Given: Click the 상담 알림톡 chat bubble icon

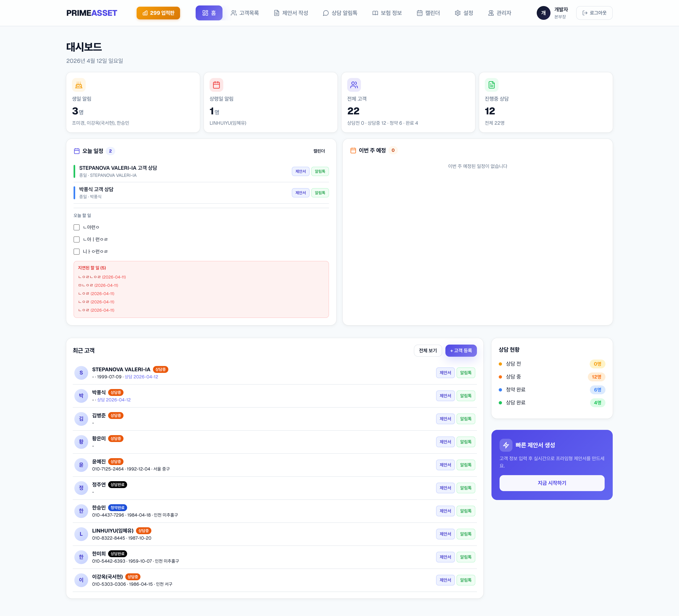Looking at the screenshot, I should click(x=325, y=13).
